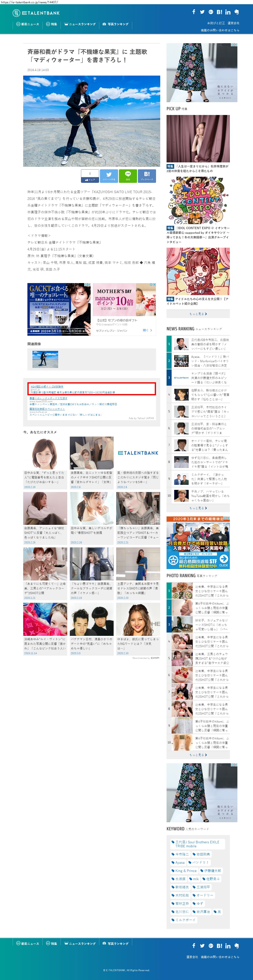Click the E-TALENTBANK logo in the header
The height and width of the screenshot is (980, 253).
(36, 13)
